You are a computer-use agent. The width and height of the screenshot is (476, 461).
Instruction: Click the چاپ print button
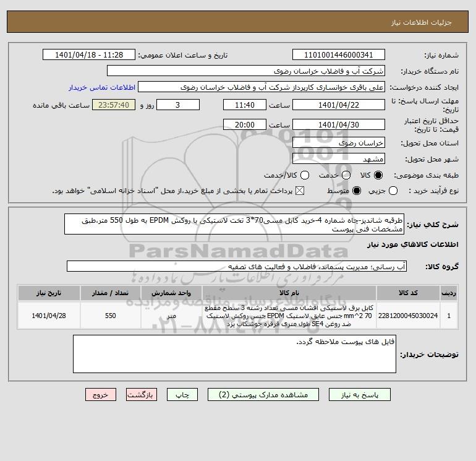click(182, 395)
